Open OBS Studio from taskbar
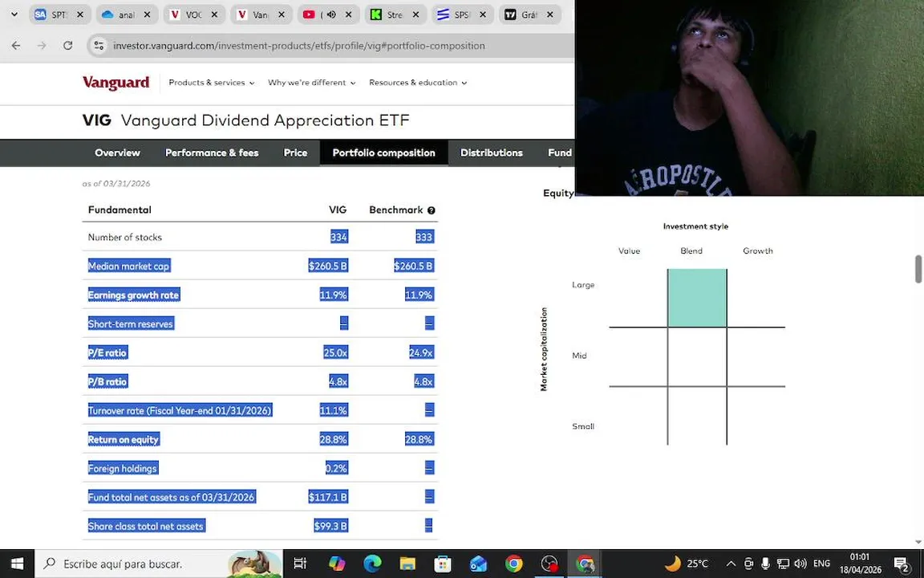Image resolution: width=924 pixels, height=578 pixels. (549, 564)
